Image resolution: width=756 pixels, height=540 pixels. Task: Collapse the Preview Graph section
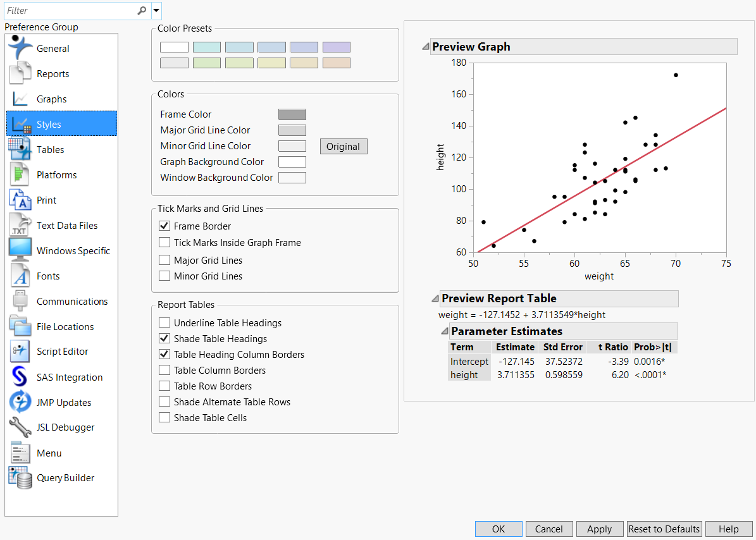click(425, 46)
